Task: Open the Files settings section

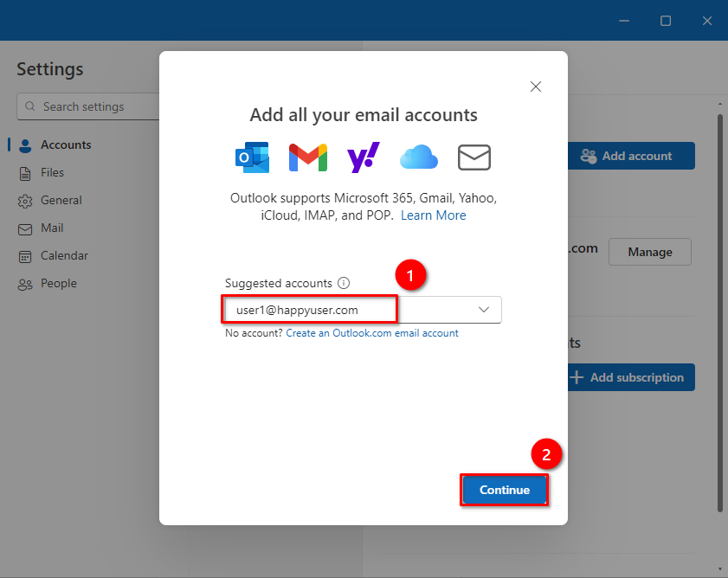Action: [x=52, y=173]
